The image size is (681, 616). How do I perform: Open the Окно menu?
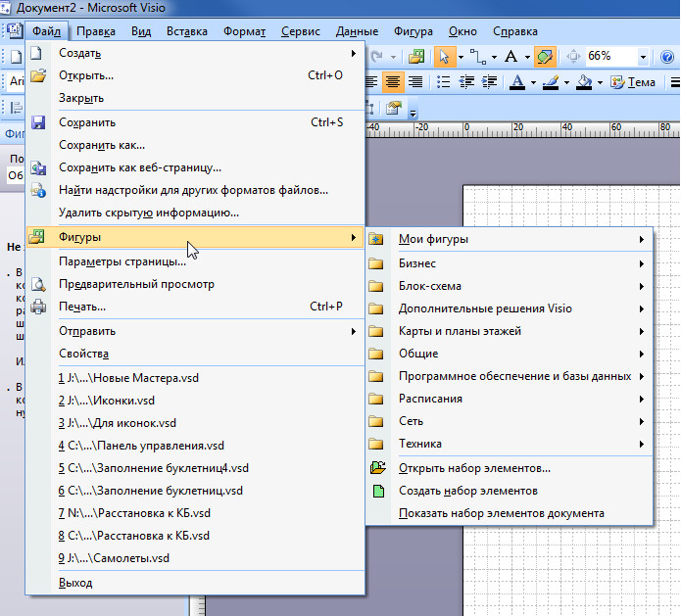click(462, 31)
